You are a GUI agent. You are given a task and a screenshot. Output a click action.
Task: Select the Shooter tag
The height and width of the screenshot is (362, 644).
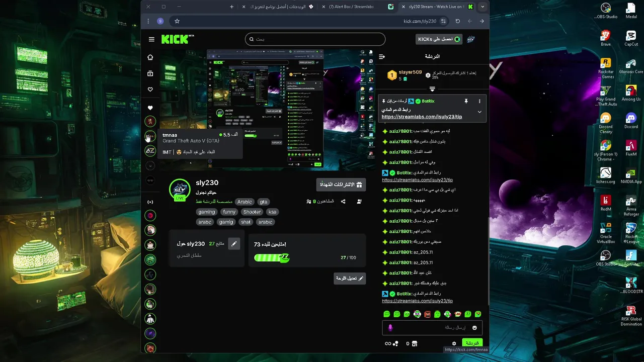[x=252, y=212]
